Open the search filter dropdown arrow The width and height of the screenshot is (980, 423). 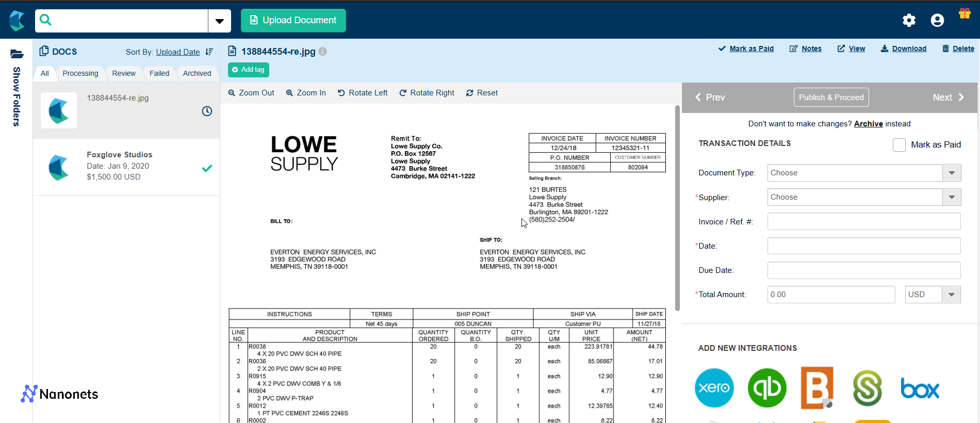(x=220, y=21)
